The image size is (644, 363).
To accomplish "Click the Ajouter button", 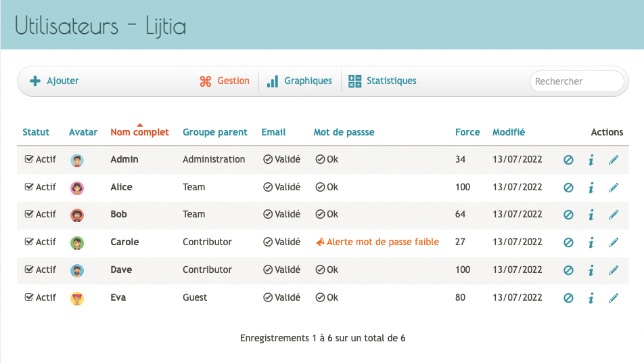I will [54, 81].
